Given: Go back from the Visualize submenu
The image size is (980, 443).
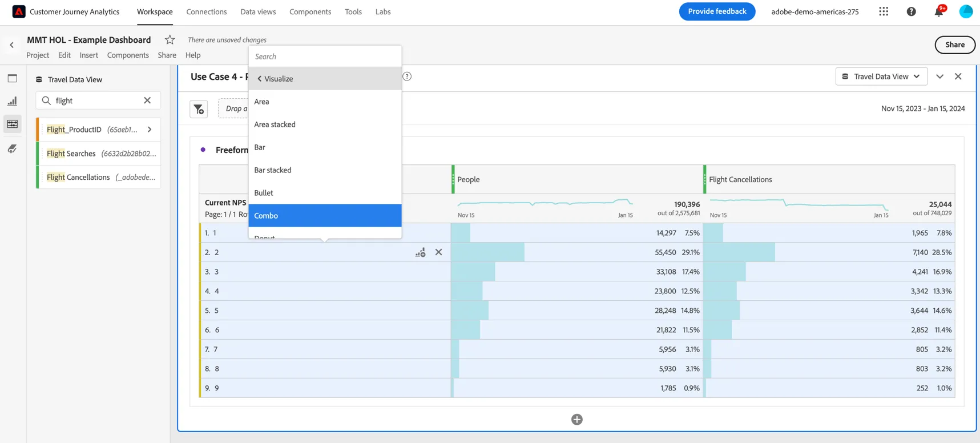Looking at the screenshot, I should click(x=325, y=79).
